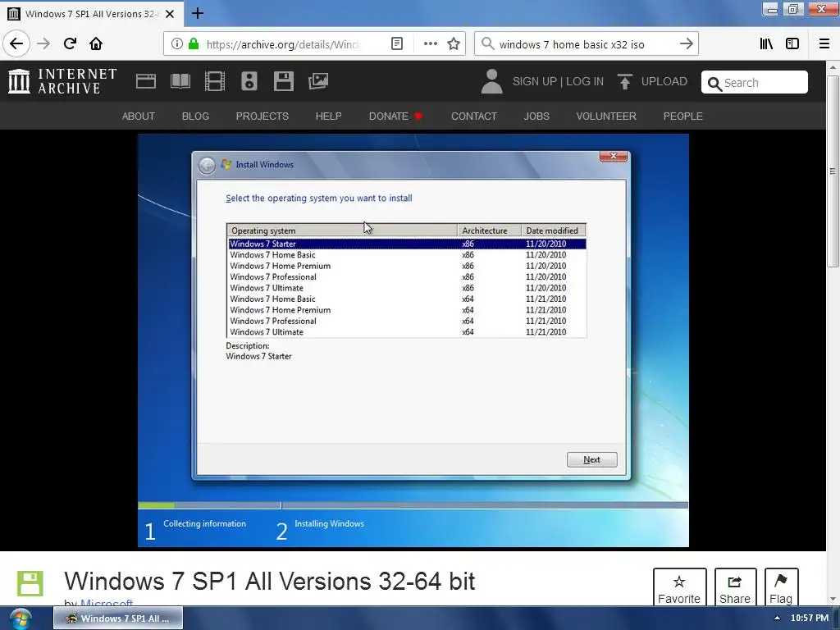Open the ABOUT menu item

[x=138, y=116]
